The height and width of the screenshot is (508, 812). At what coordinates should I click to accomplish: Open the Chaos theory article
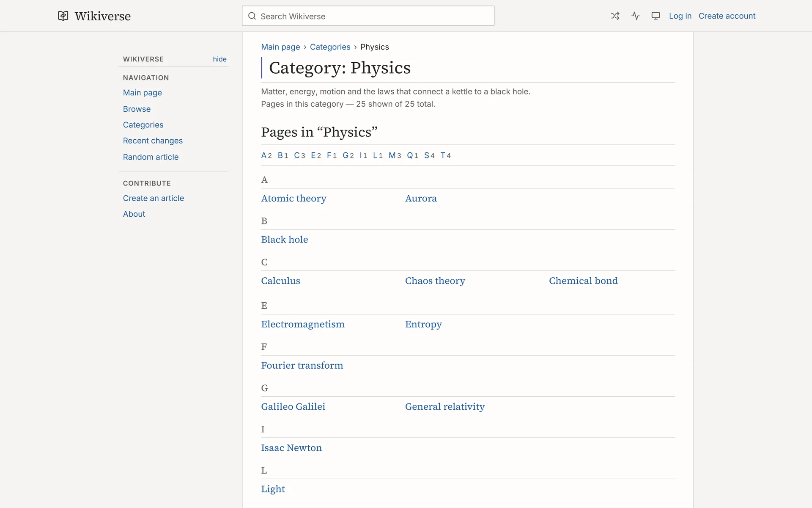click(x=435, y=281)
